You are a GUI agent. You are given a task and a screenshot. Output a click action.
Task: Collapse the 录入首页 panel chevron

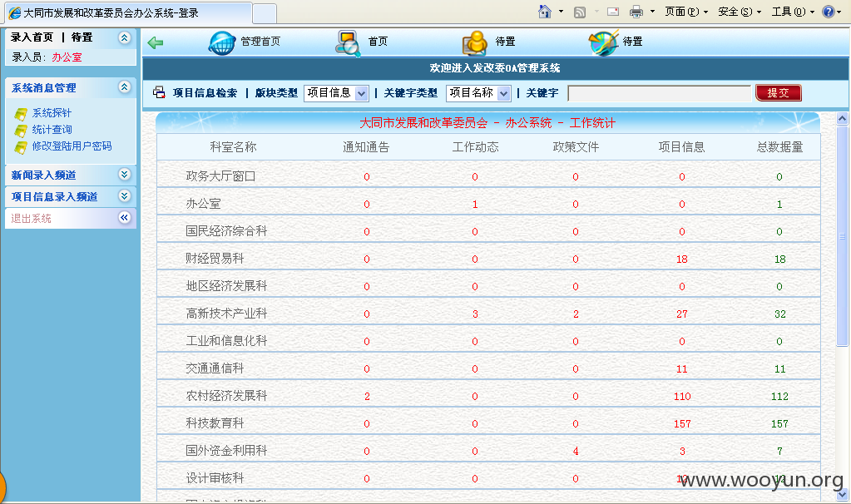(x=124, y=37)
